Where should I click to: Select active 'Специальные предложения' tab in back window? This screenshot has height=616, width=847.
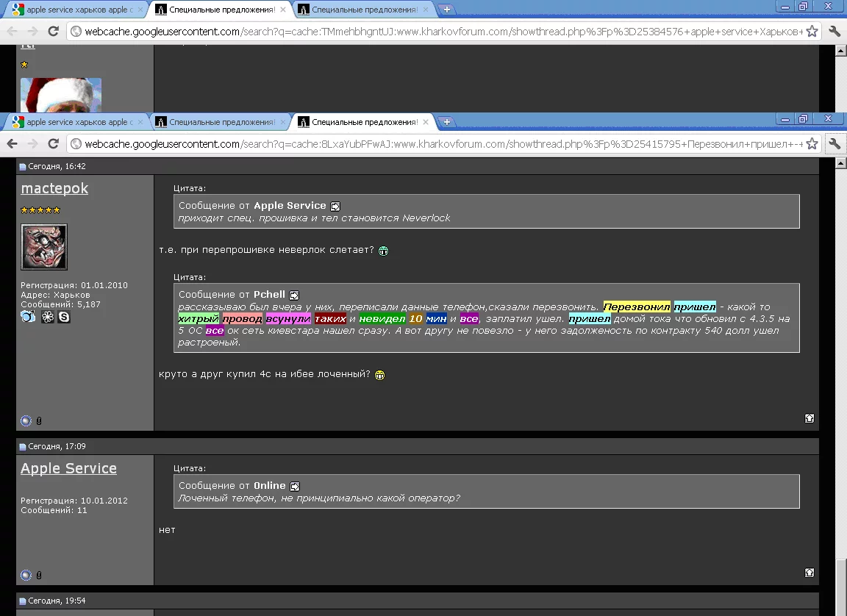point(219,10)
